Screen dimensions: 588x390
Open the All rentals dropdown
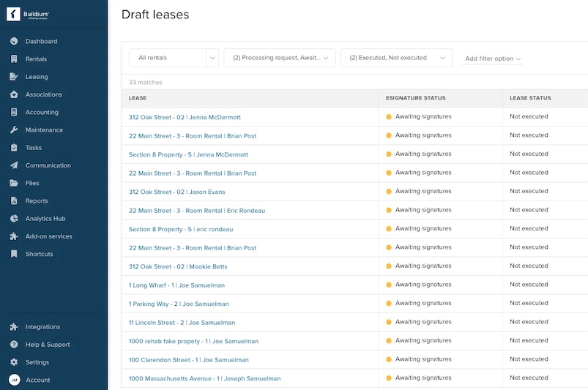(x=174, y=58)
